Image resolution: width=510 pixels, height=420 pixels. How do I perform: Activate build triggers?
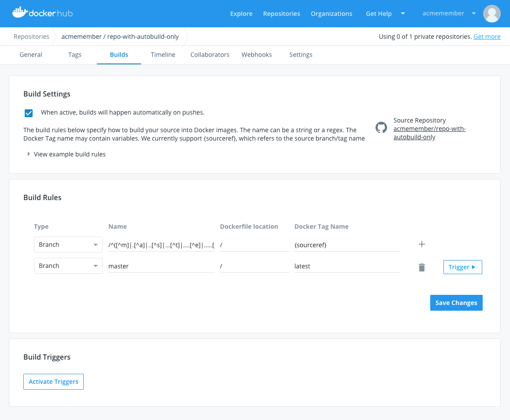[x=53, y=382]
